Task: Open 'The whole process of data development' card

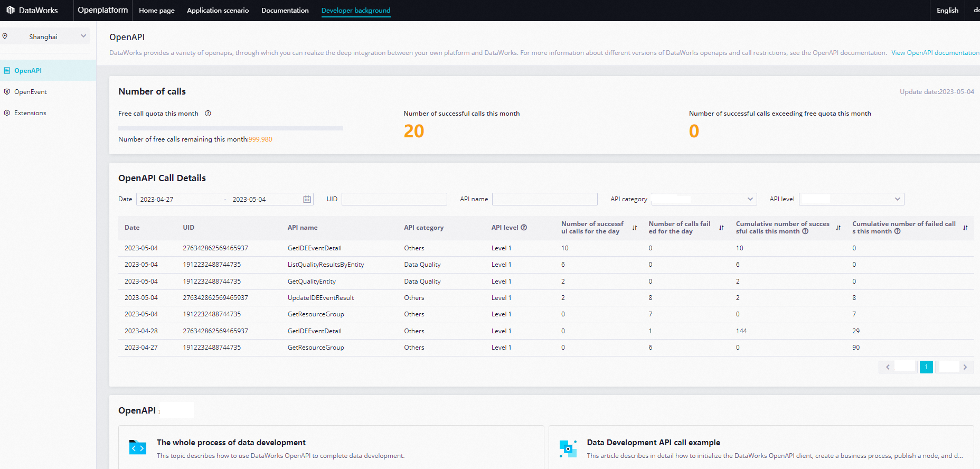Action: click(x=331, y=447)
